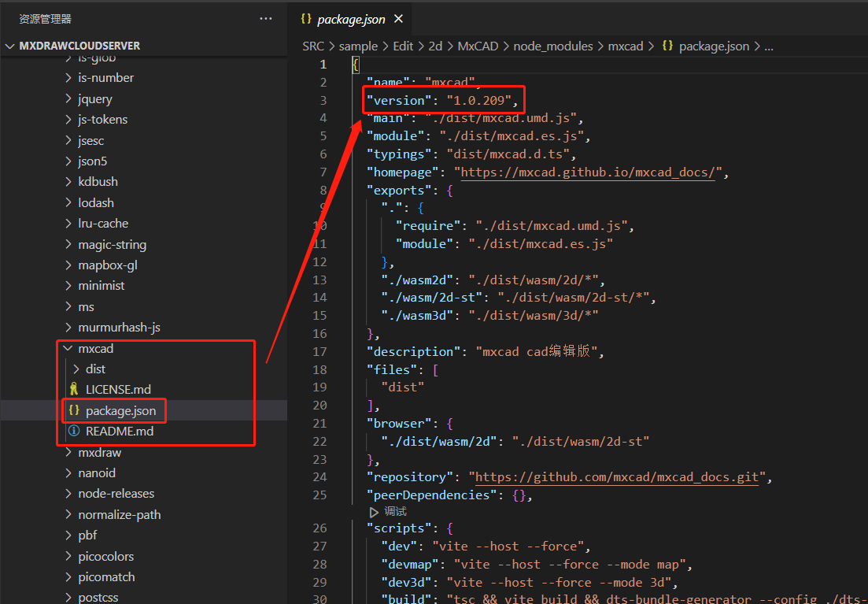
Task: Click the debug play icon above scripts
Action: click(x=374, y=512)
